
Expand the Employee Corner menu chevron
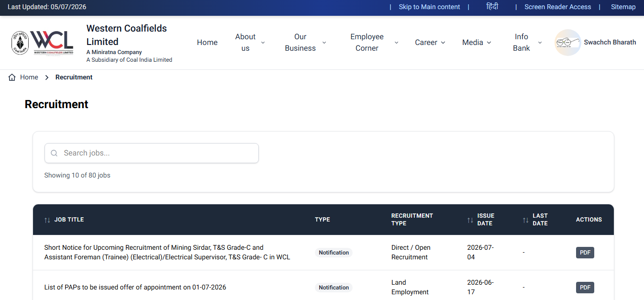pos(396,43)
